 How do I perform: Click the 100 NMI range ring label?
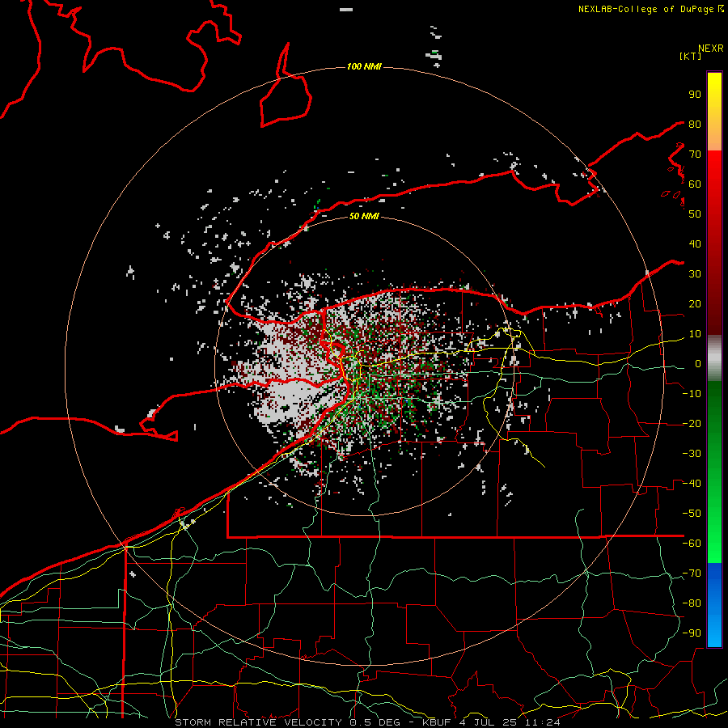coord(364,67)
